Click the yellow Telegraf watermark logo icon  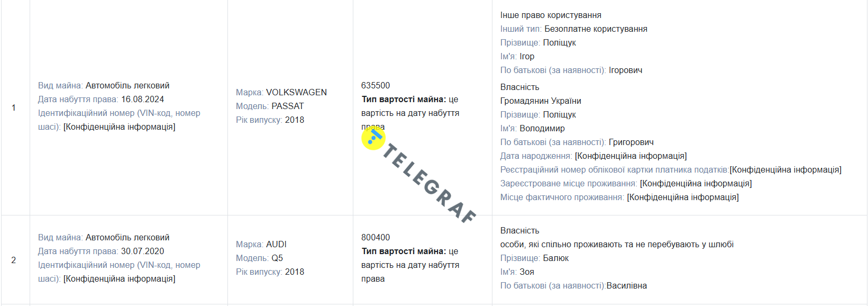373,139
